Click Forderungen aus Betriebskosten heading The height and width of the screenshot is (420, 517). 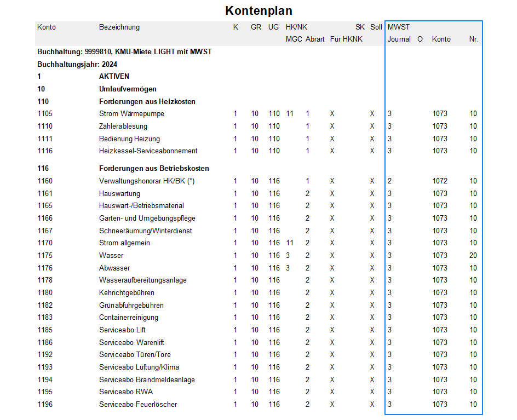point(154,169)
